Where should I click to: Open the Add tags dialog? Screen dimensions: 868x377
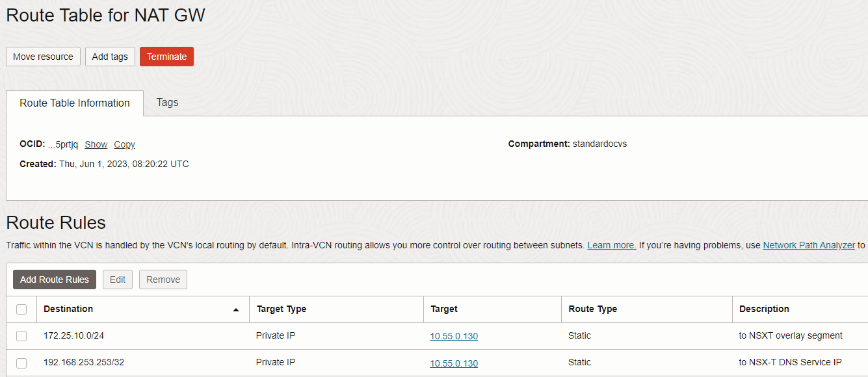pos(110,57)
